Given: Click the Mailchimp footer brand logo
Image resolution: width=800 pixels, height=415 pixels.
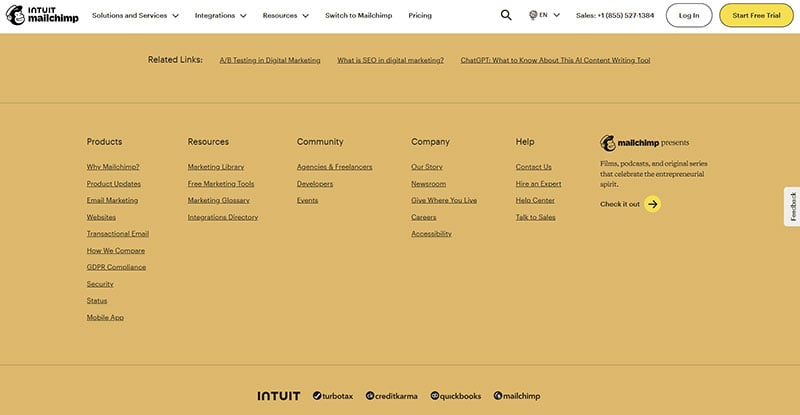Looking at the screenshot, I should [518, 396].
